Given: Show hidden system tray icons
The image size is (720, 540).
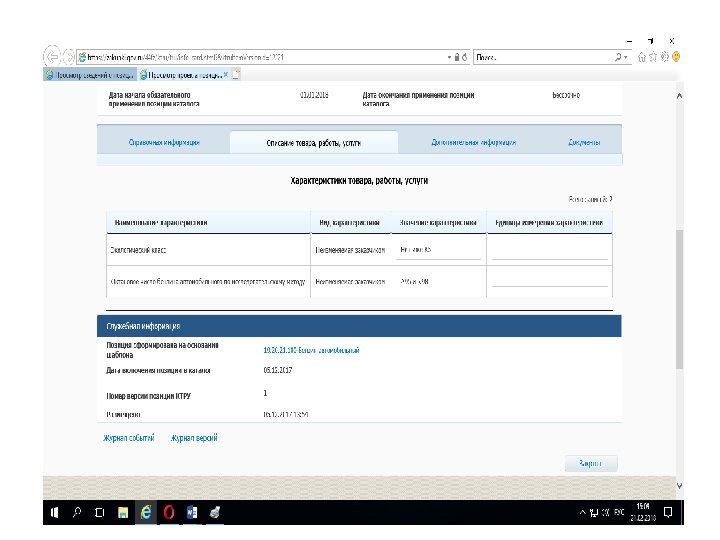Looking at the screenshot, I should tap(582, 512).
